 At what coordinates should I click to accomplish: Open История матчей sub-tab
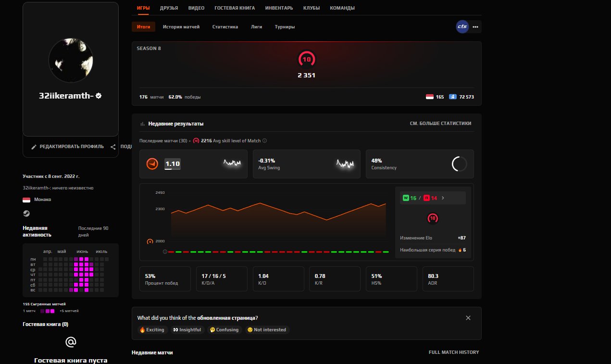(x=181, y=27)
